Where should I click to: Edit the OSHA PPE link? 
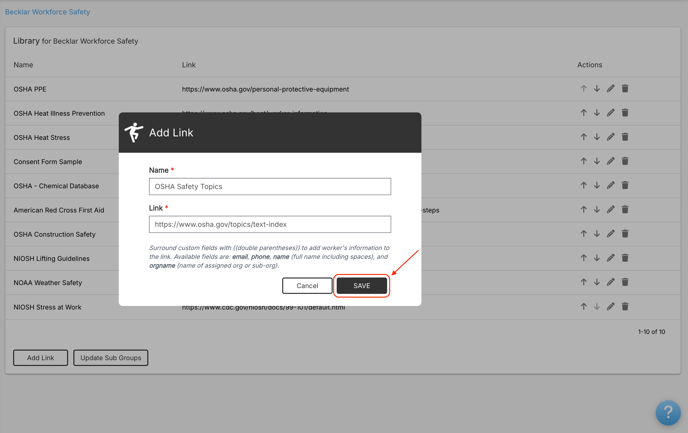pos(611,89)
